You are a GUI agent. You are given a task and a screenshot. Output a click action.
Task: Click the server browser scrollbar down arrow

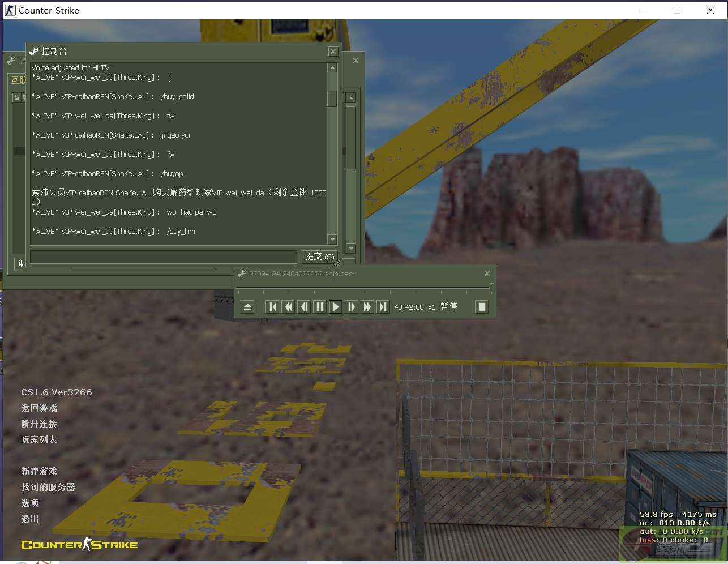351,249
